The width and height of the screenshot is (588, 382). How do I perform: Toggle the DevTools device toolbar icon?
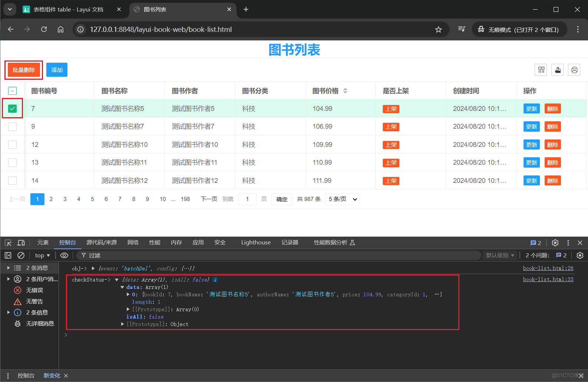point(21,243)
